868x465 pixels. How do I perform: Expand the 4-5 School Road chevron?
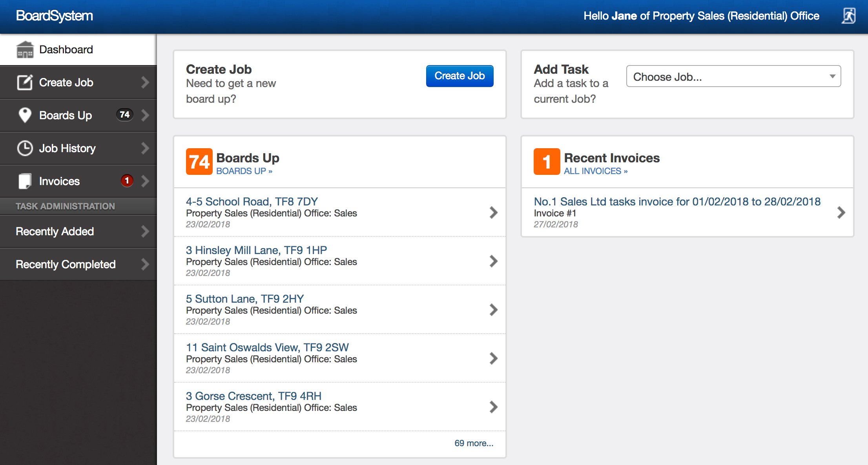493,213
